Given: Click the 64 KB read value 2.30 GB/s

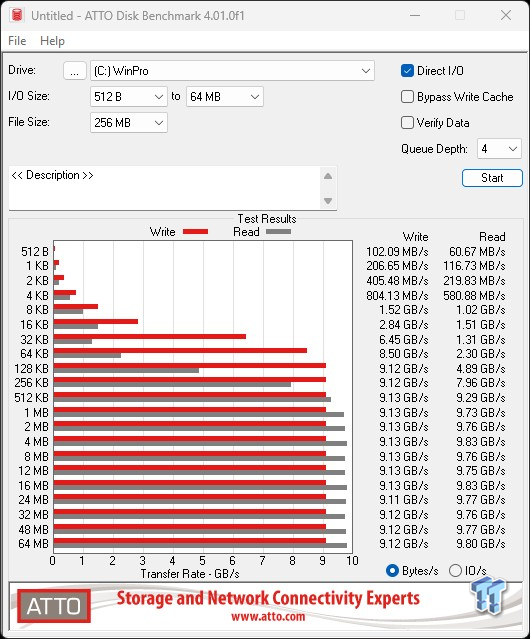Looking at the screenshot, I should click(481, 354).
